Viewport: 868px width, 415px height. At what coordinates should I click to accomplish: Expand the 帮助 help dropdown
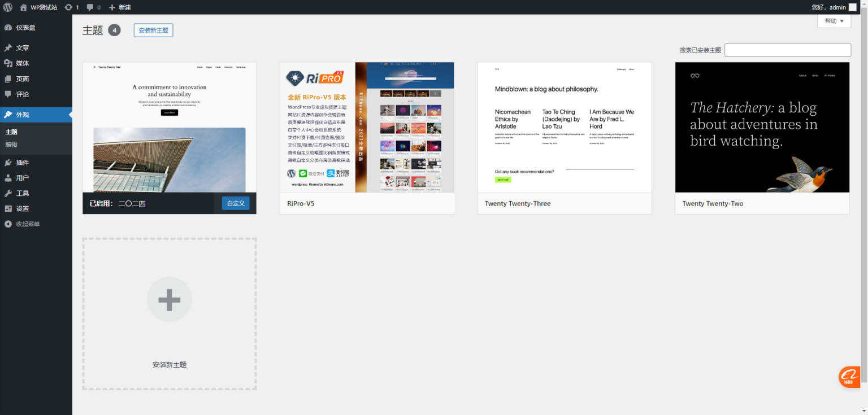coord(834,21)
